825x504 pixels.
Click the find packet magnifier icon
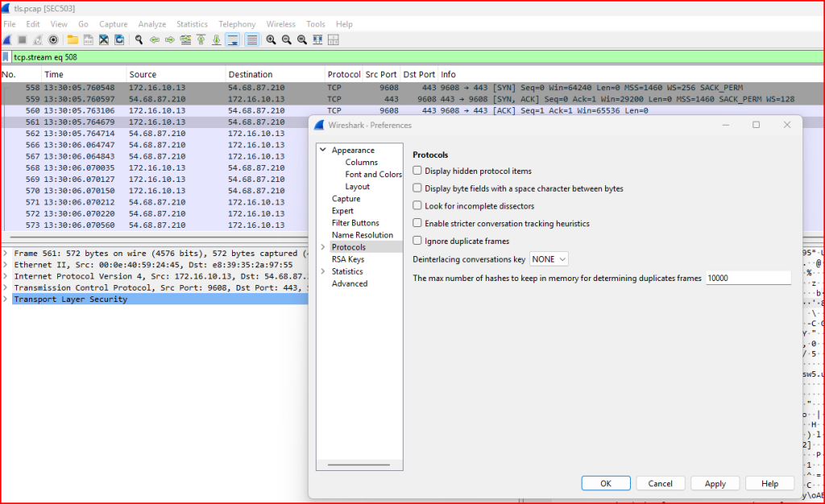click(x=139, y=40)
